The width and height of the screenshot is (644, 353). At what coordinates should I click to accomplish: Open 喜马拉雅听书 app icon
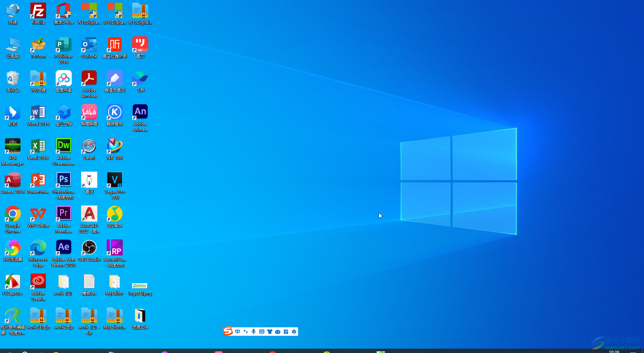[115, 48]
